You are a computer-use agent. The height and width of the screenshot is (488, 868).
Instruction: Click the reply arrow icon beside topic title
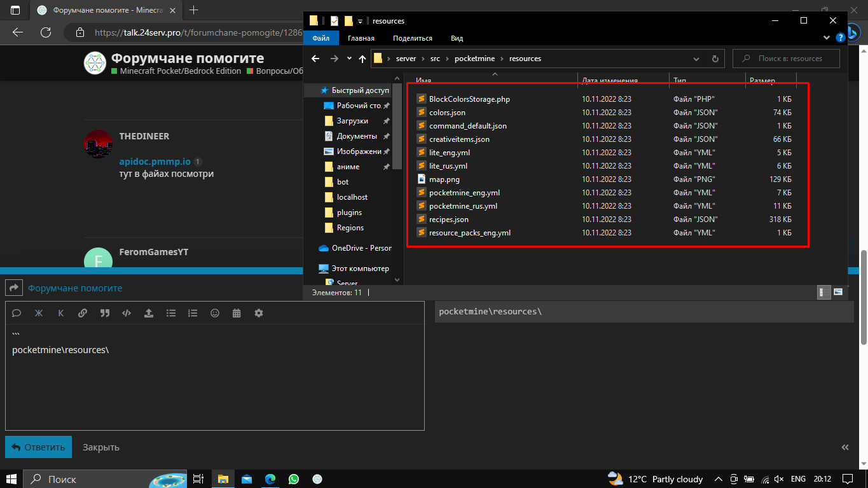(14, 288)
